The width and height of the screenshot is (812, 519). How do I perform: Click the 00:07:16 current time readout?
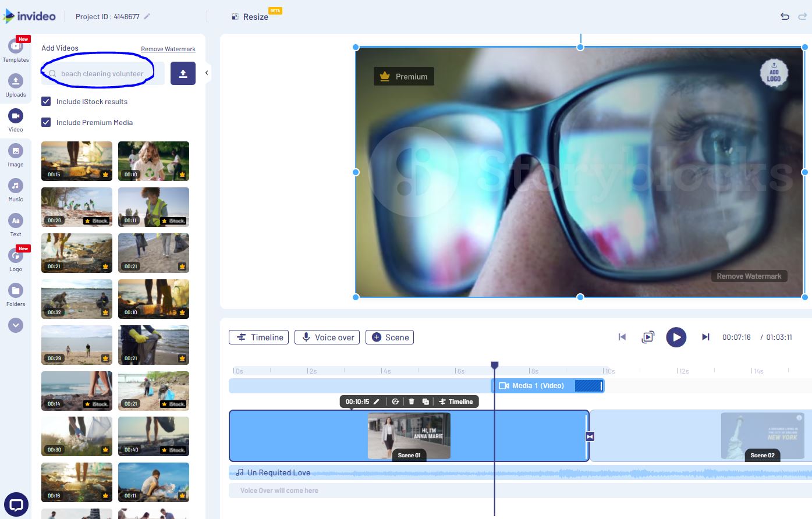(x=736, y=337)
